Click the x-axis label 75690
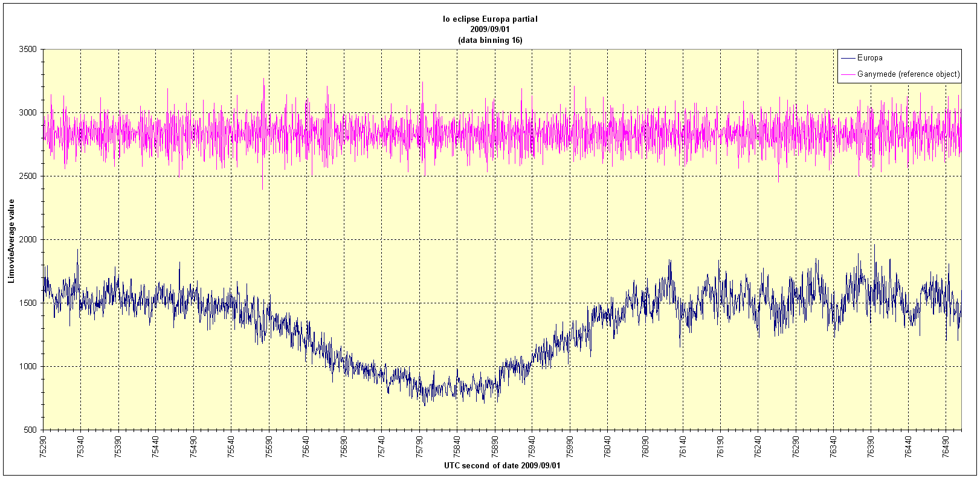 (344, 446)
